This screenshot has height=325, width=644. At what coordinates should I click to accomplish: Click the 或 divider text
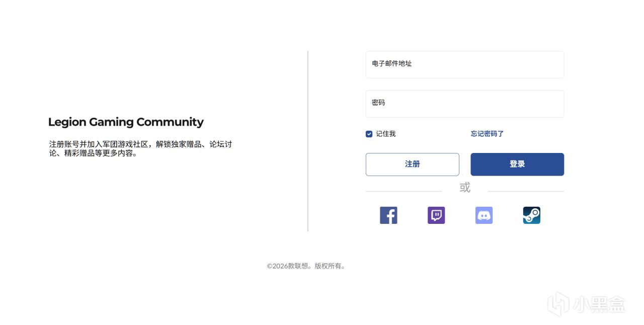coord(465,188)
